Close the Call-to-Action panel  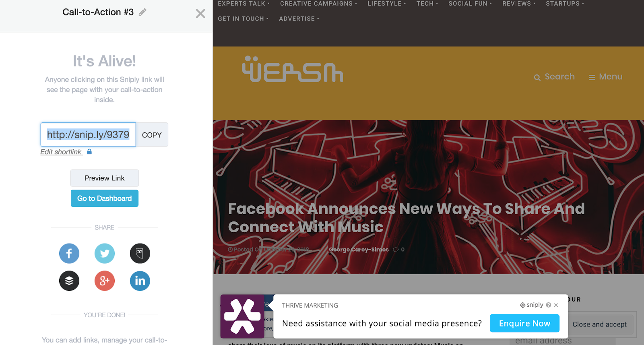(x=200, y=14)
